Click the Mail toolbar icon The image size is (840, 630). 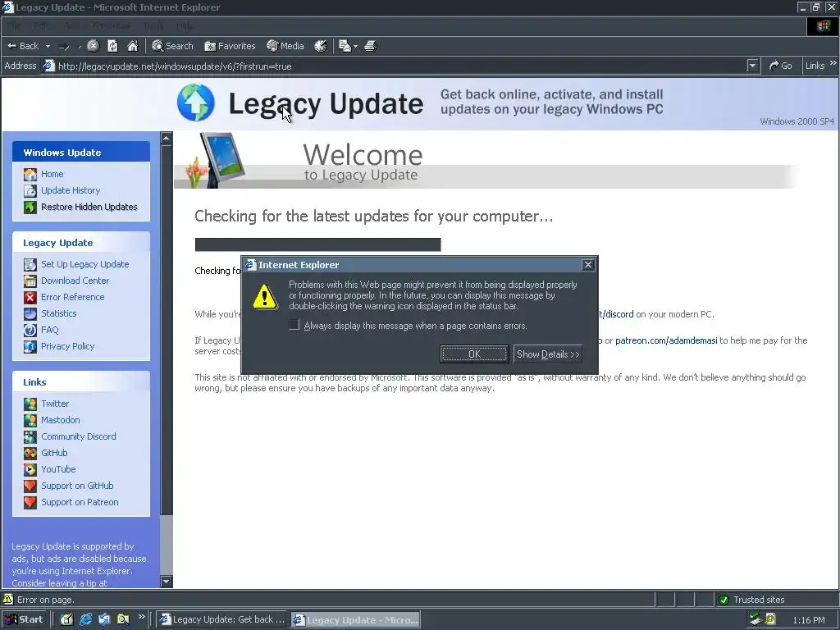click(345, 46)
